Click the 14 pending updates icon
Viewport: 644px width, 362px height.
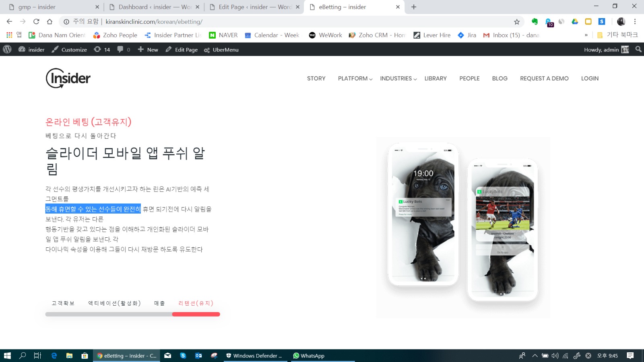click(102, 49)
